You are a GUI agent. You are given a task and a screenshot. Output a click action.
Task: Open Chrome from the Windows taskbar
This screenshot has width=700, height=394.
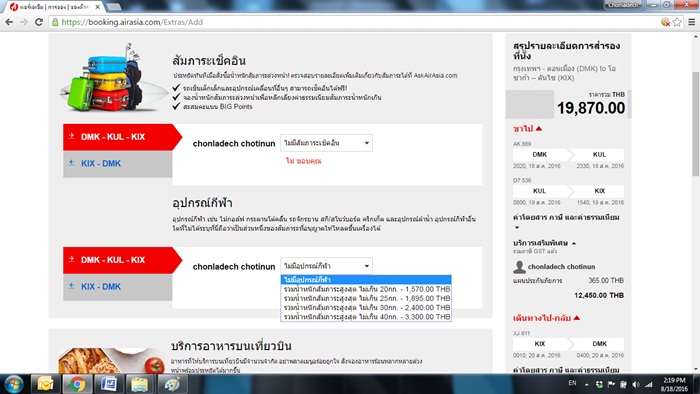pyautogui.click(x=77, y=384)
